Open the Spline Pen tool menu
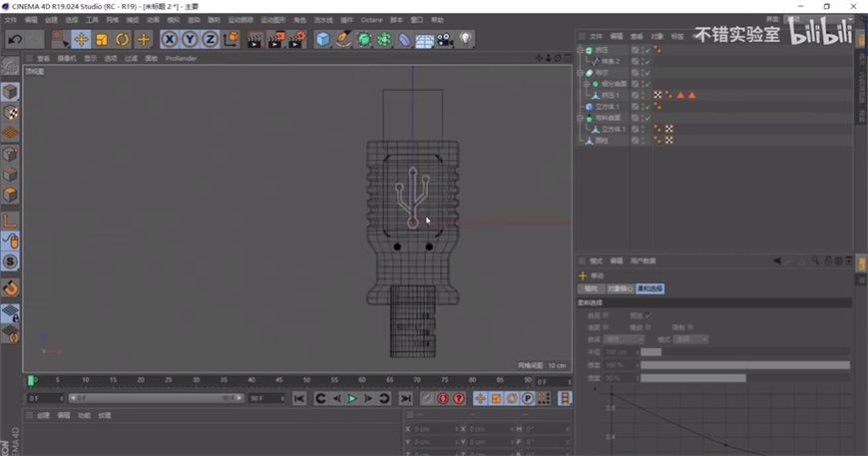Image resolution: width=868 pixels, height=456 pixels. (x=343, y=39)
